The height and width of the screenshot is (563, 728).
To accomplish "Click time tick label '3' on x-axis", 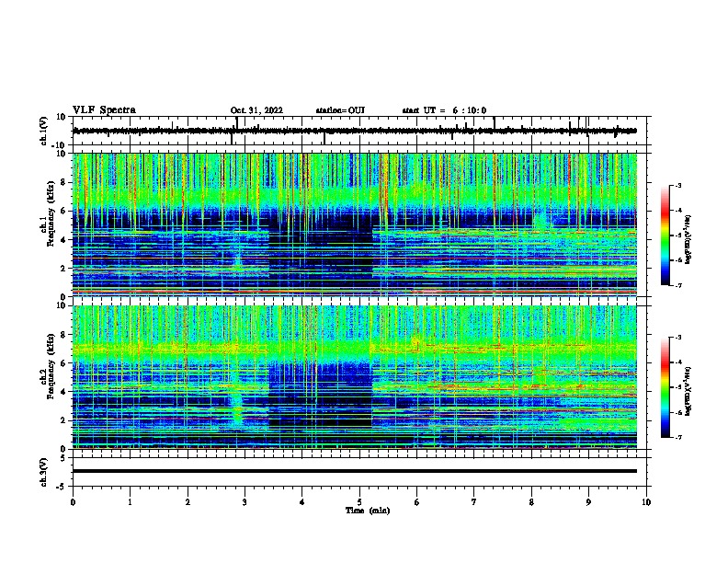I will click(245, 502).
